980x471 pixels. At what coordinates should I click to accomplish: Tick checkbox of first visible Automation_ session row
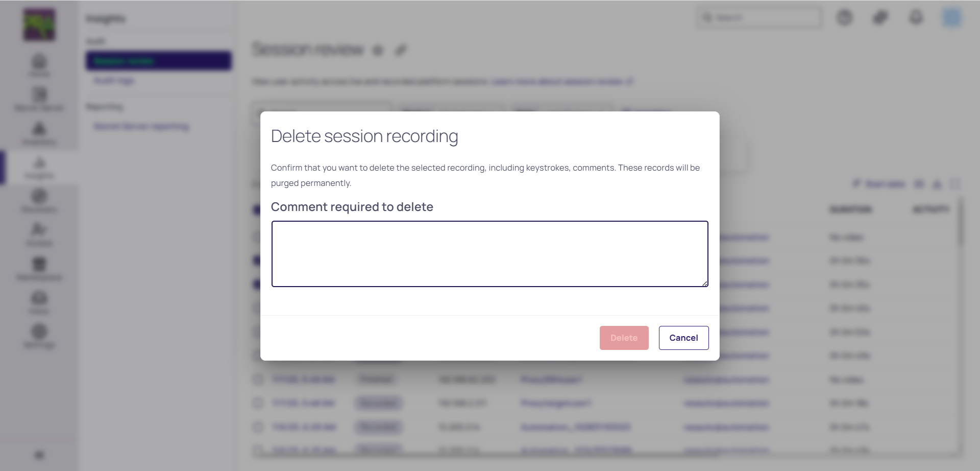[x=258, y=427]
